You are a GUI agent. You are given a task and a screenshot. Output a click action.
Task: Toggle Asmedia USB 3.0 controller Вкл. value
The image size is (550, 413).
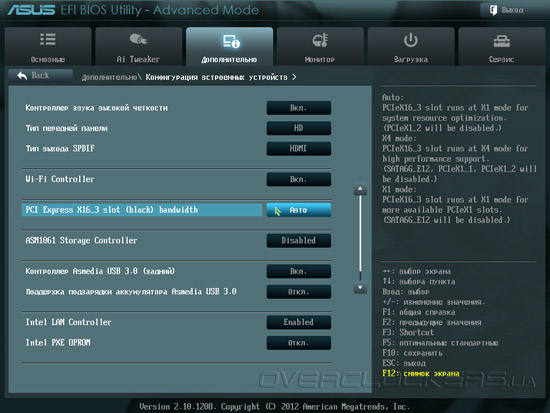[x=299, y=271]
